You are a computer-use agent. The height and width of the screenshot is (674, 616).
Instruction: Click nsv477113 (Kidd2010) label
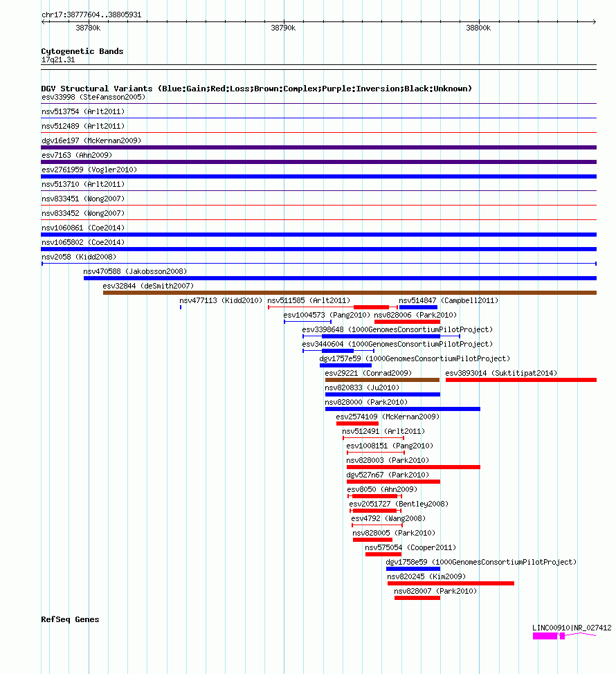pos(221,300)
